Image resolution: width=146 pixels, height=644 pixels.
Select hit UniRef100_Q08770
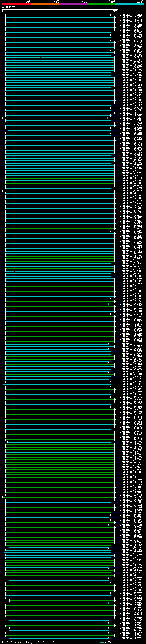(131, 27)
